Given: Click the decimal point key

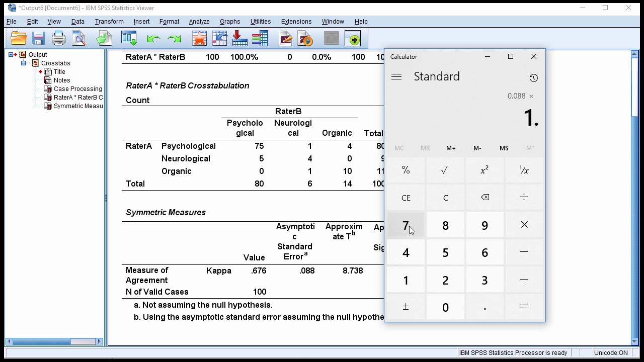Looking at the screenshot, I should pos(485,307).
